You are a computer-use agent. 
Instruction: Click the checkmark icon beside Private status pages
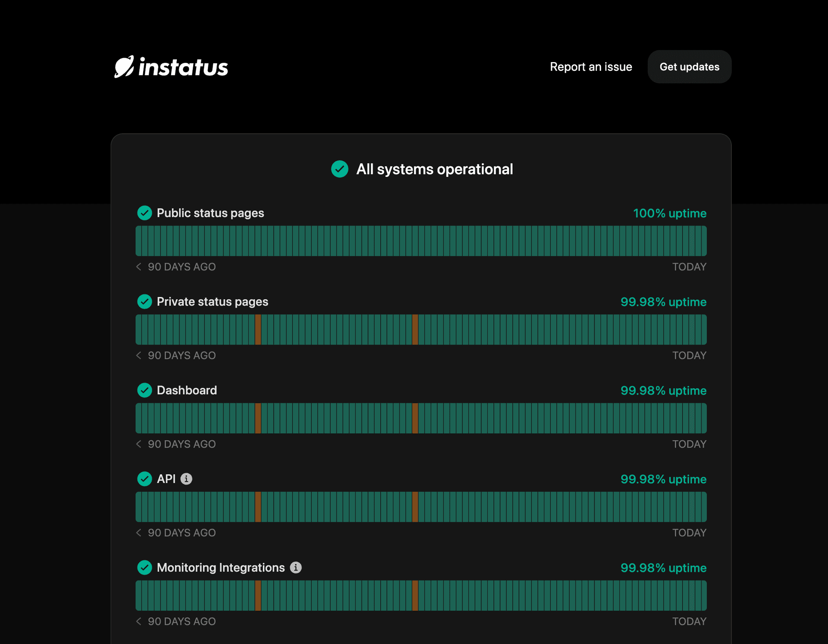(x=144, y=302)
